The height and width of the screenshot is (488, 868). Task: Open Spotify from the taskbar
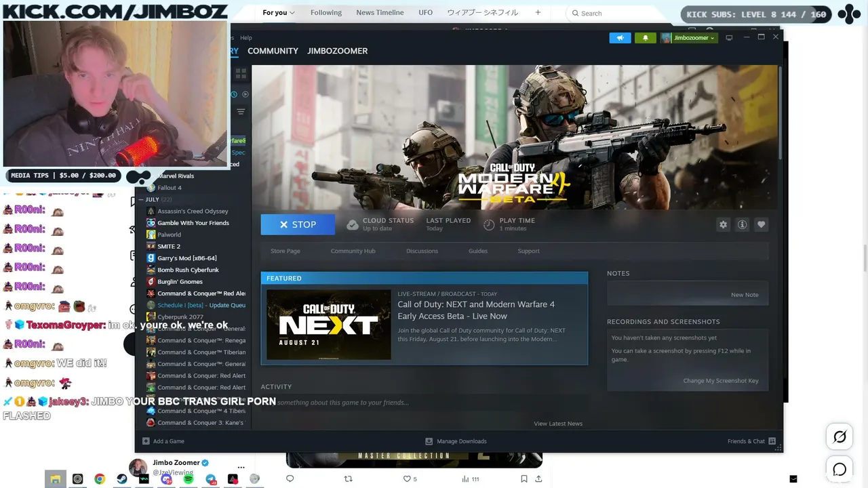click(x=189, y=479)
